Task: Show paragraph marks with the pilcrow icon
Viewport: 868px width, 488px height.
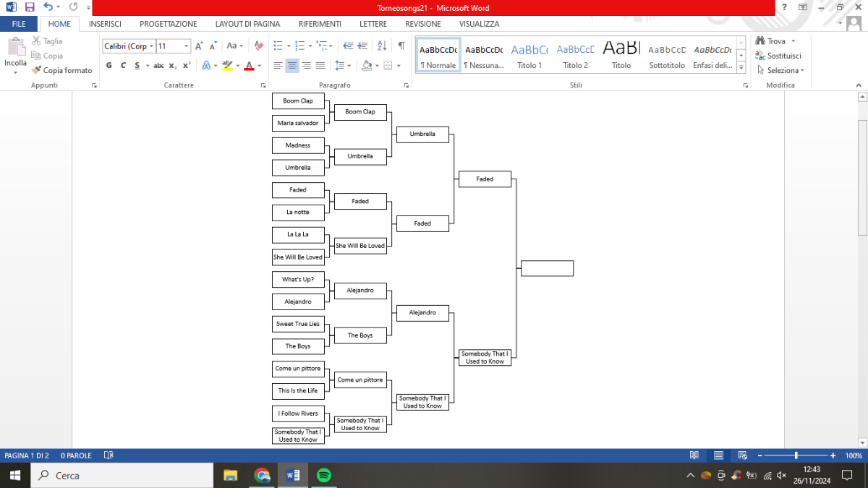Action: (x=401, y=46)
